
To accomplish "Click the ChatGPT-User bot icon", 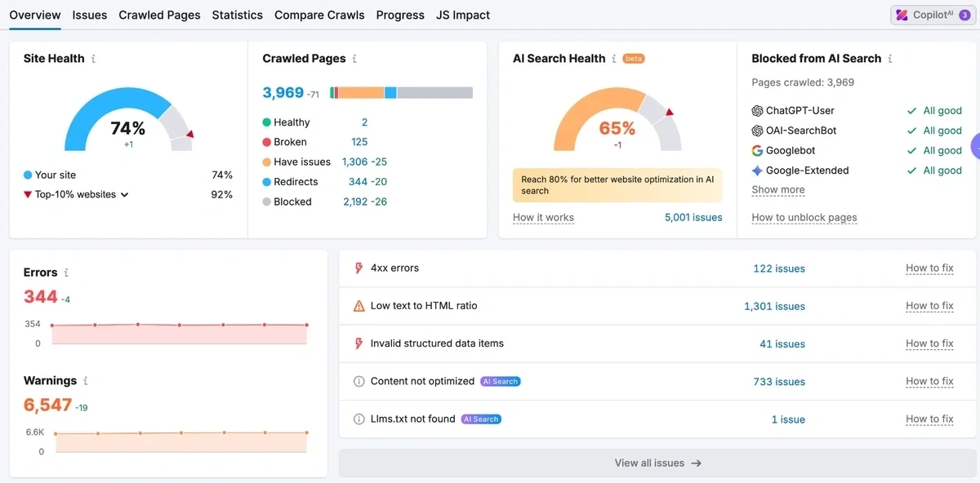I will pos(759,110).
